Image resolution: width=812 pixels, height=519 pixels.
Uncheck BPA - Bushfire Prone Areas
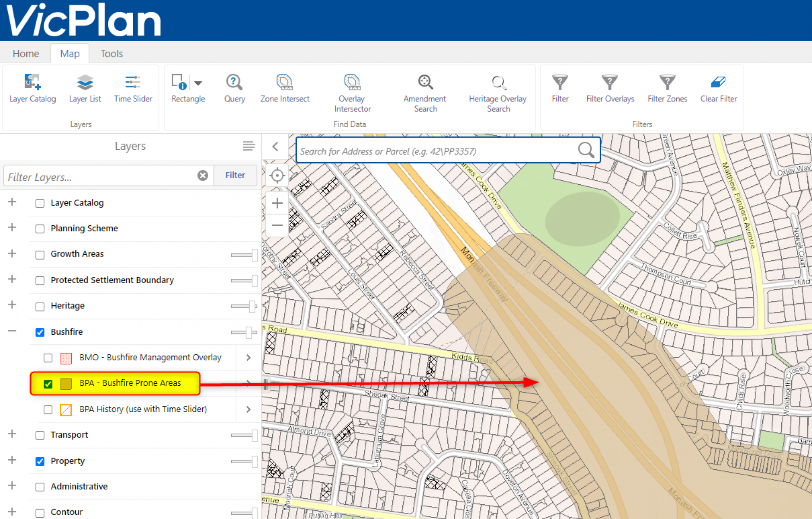click(x=48, y=384)
